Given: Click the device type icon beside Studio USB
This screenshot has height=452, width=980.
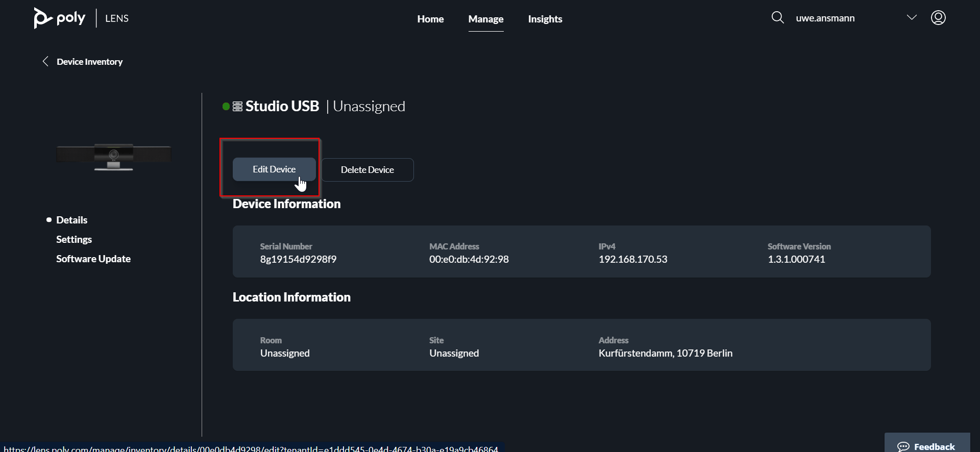Looking at the screenshot, I should coord(237,107).
